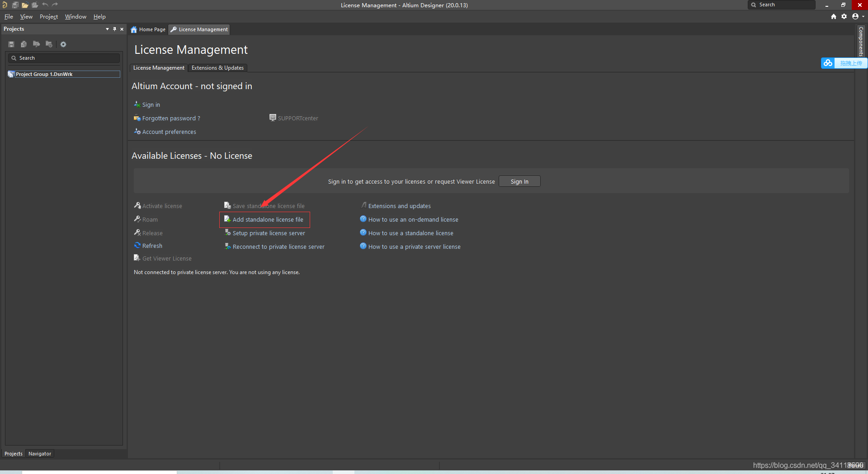Viewport: 868px width, 474px height.
Task: Click the Sign In button in the licenses banner
Action: (519, 181)
